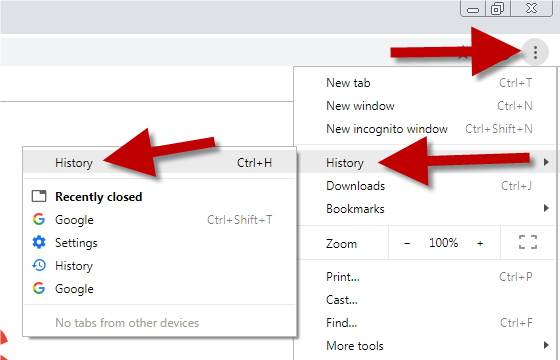Open the Chrome three-dot menu button
560x360 pixels.
535,52
